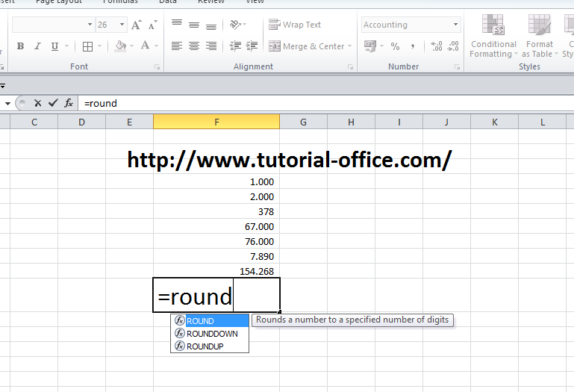Toggle Bold formatting
This screenshot has width=574, height=392.
20,46
